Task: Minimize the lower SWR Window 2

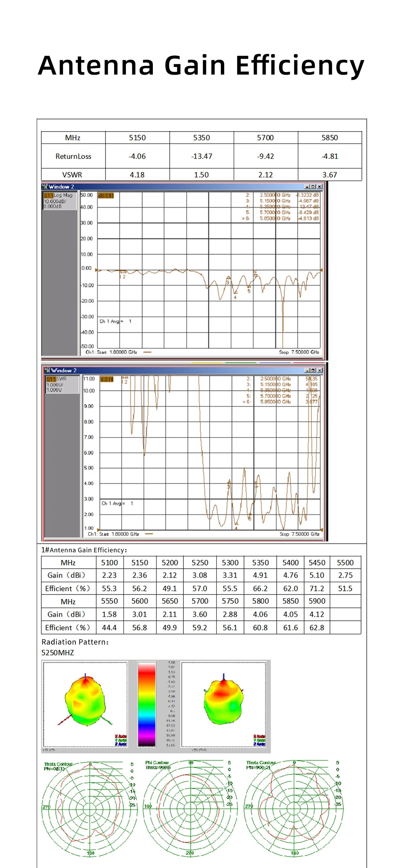Action: click(x=307, y=370)
